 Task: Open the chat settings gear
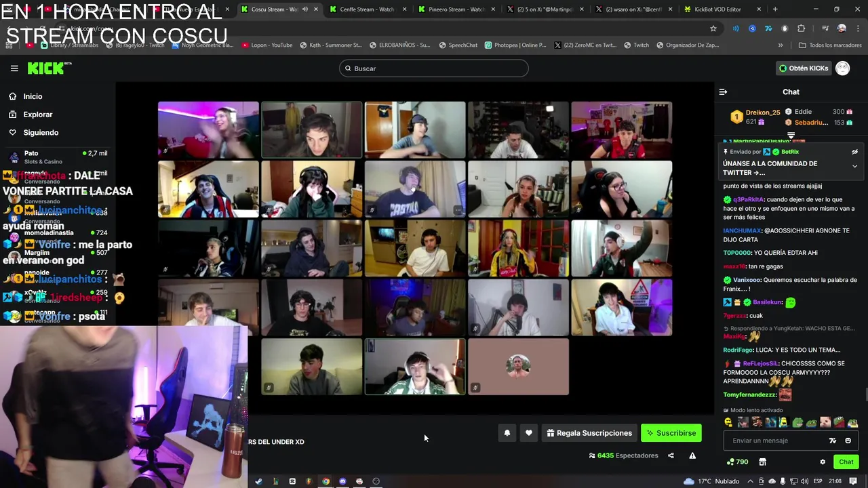pos(823,462)
